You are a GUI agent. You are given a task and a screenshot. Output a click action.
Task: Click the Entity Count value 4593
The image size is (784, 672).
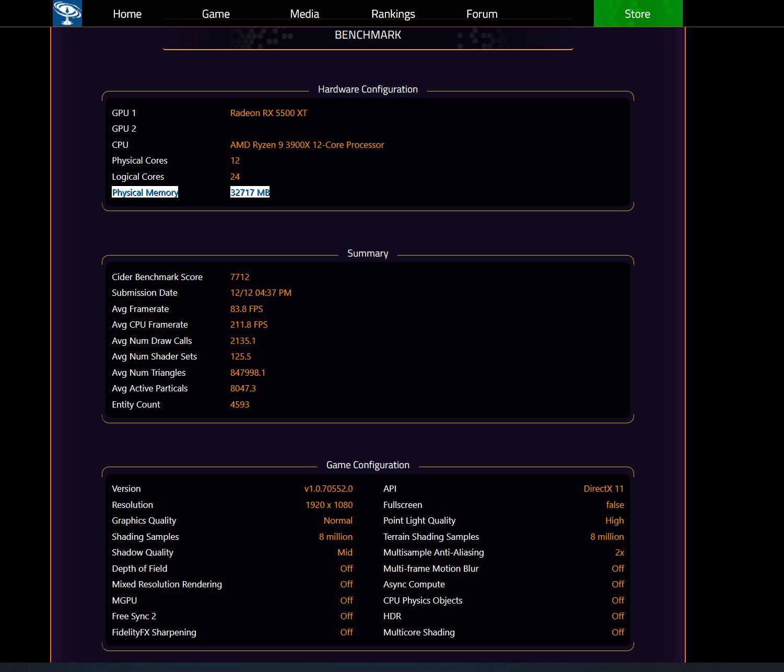pos(240,404)
